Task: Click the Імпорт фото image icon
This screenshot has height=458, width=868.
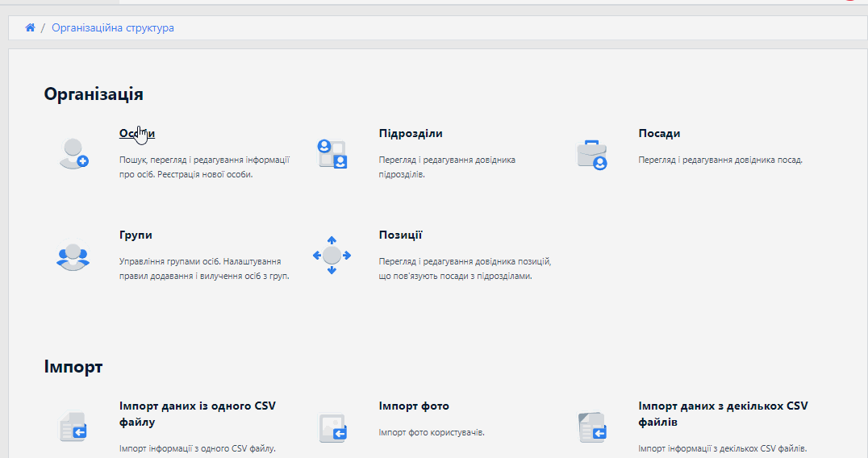Action: [332, 427]
